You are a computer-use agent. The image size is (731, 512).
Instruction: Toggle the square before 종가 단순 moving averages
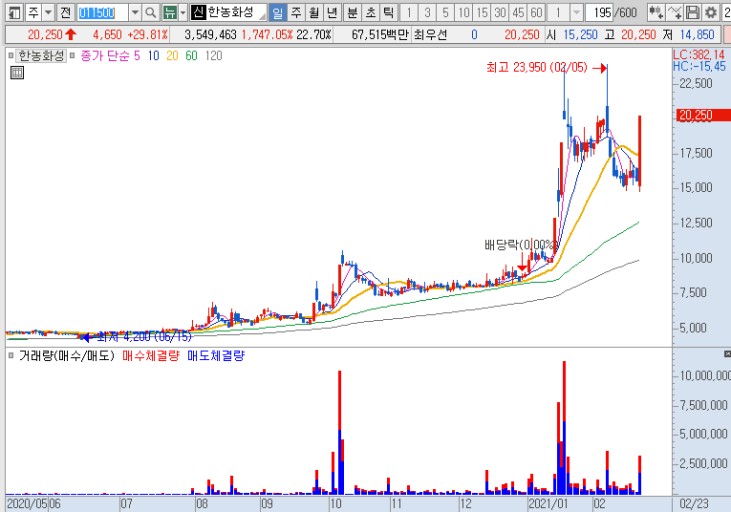pos(72,56)
